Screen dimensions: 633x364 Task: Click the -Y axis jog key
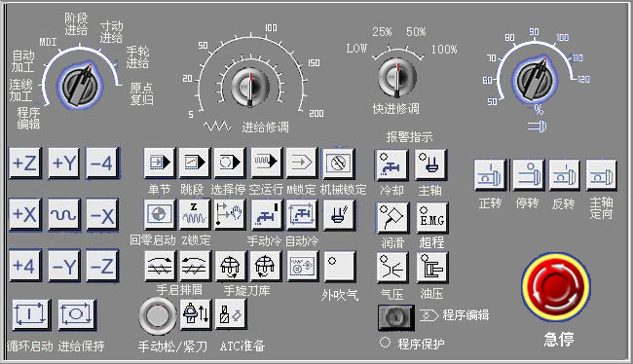[63, 265]
